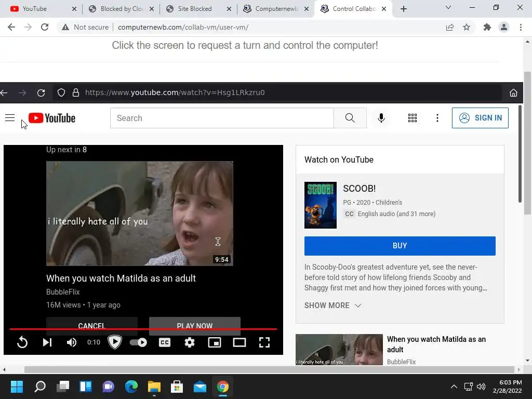Open the SCOOB! movie title link
The image size is (532, 399).
(x=360, y=188)
